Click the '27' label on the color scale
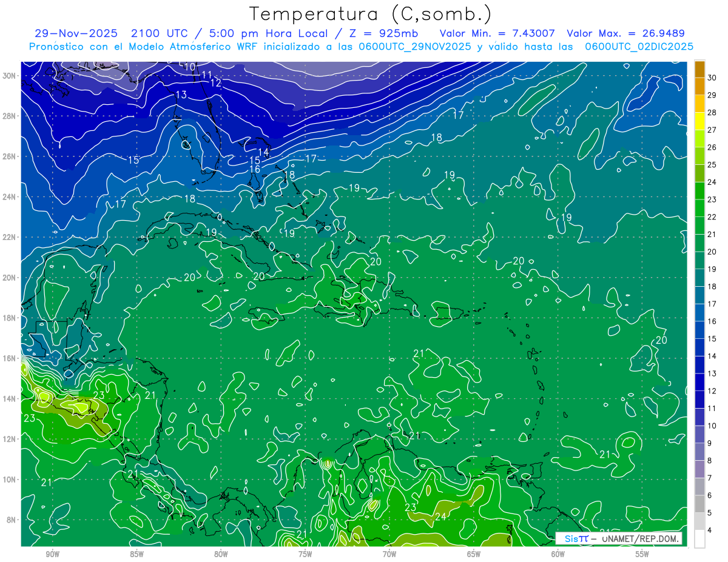The width and height of the screenshot is (728, 562). coord(712,130)
